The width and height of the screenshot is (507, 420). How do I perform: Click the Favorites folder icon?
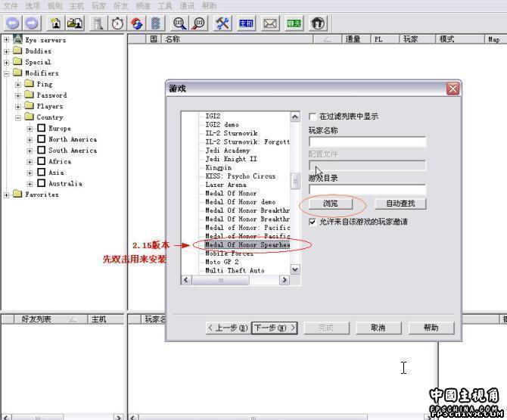(18, 194)
